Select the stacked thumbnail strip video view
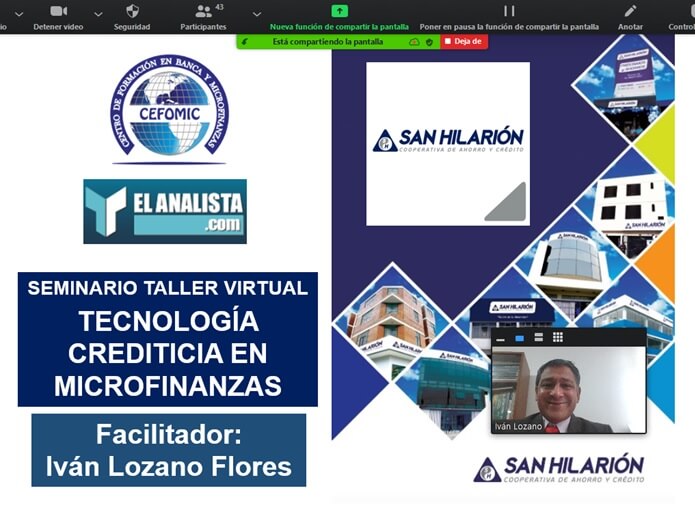The height and width of the screenshot is (518, 695). (x=539, y=338)
